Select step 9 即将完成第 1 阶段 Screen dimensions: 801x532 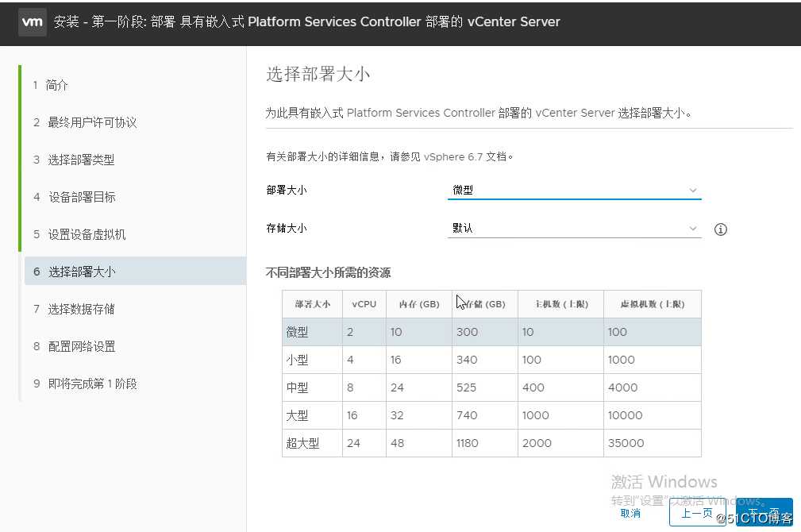click(85, 384)
